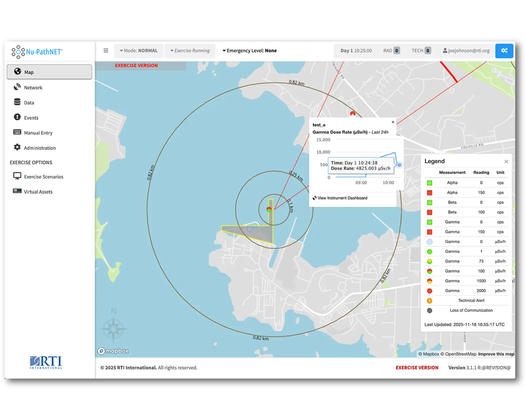Click the Gamma 100 µSv/h circle swatch
This screenshot has width=525, height=420.
tap(430, 271)
